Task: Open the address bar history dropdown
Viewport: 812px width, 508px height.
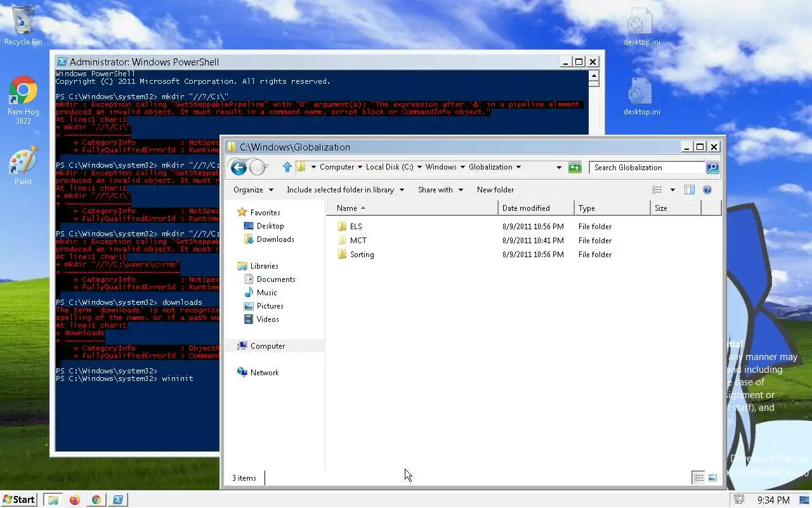Action: (559, 168)
